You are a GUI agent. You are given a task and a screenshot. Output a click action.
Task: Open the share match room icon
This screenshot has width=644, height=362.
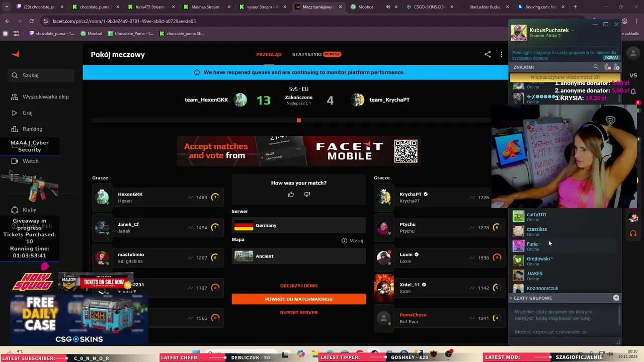pos(488,54)
